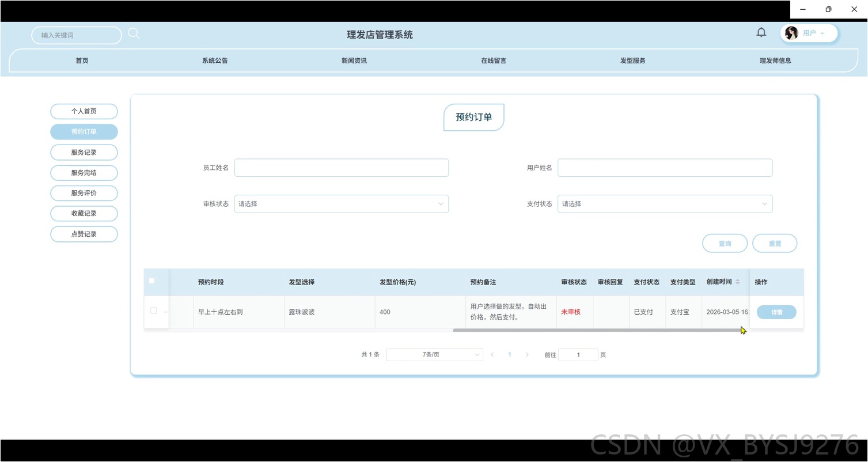Click 详情 button for the order
Viewport: 868px width, 462px height.
click(x=776, y=312)
